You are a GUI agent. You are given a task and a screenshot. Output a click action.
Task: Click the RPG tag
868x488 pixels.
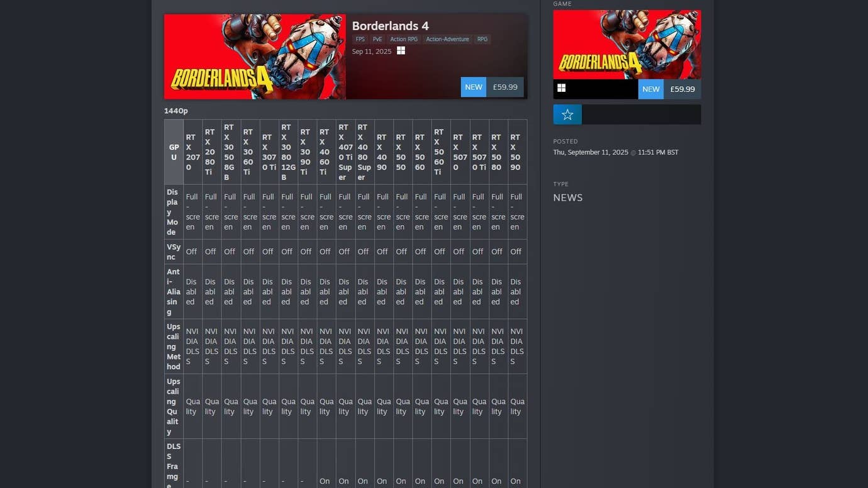[x=482, y=39]
